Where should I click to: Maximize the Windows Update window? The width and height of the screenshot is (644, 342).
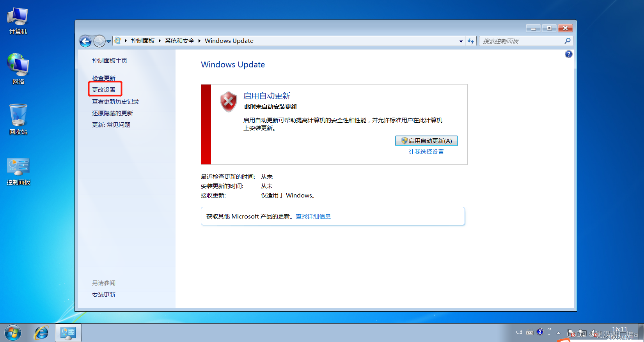pos(549,28)
